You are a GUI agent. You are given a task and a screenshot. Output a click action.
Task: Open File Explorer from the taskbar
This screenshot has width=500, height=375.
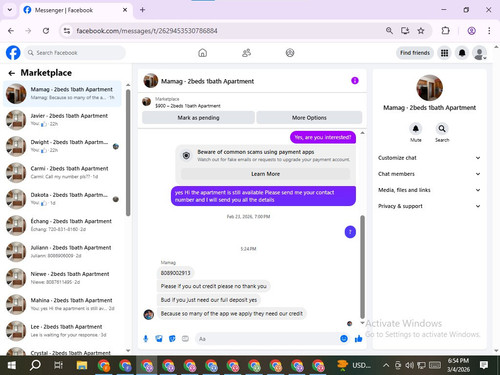[82, 365]
